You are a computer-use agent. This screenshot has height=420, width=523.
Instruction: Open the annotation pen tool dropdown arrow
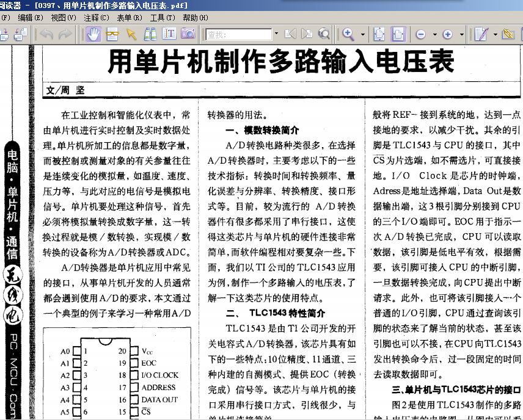[496, 34]
